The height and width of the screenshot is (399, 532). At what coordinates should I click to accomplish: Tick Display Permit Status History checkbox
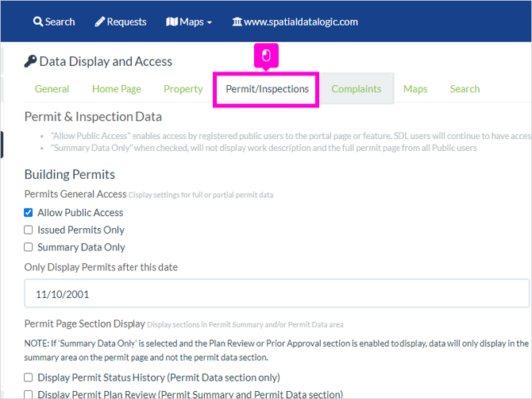pos(28,378)
